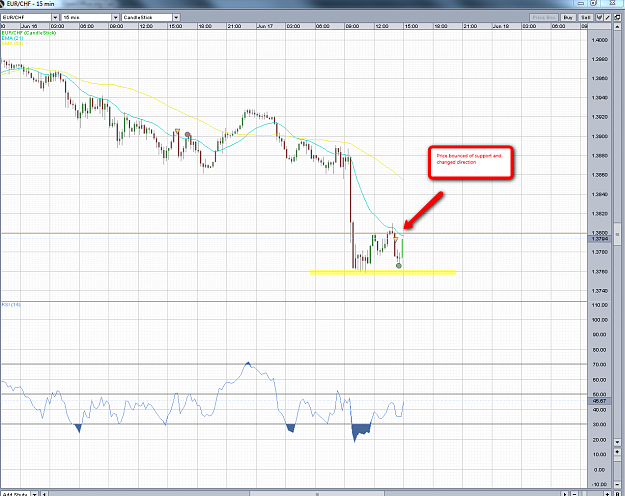Click the RSI current value tag 45.67
Screen dimensions: 625x496
click(x=599, y=401)
